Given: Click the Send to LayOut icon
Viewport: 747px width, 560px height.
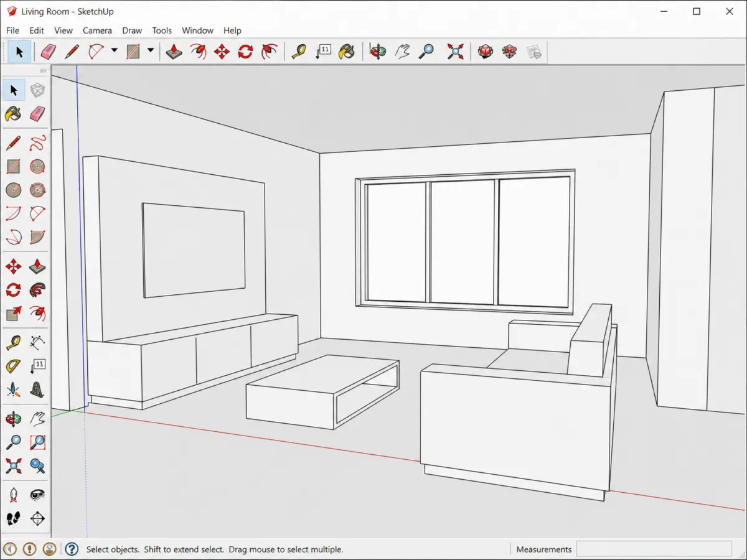Looking at the screenshot, I should point(533,52).
